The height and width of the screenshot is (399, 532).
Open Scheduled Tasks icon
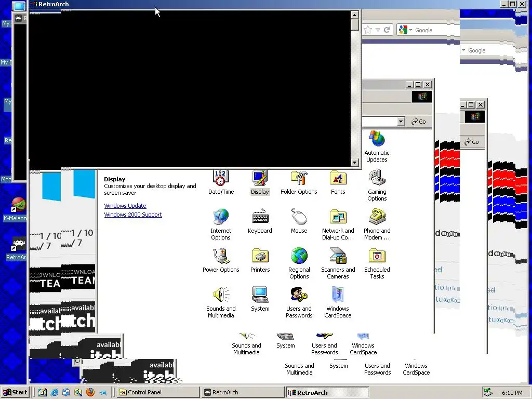377,263
